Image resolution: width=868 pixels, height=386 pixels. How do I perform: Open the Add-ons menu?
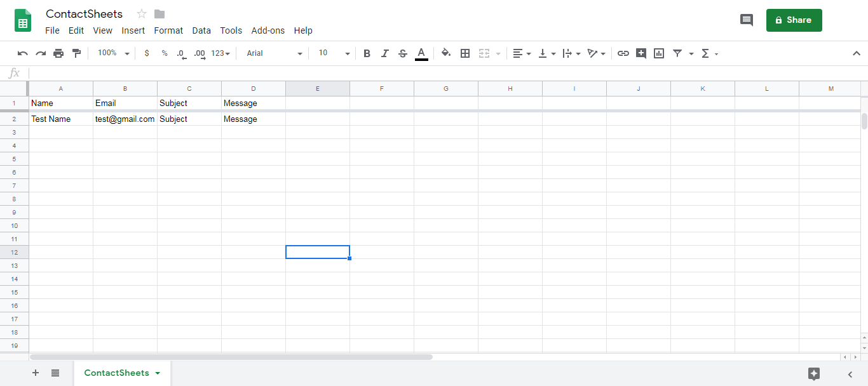268,30
